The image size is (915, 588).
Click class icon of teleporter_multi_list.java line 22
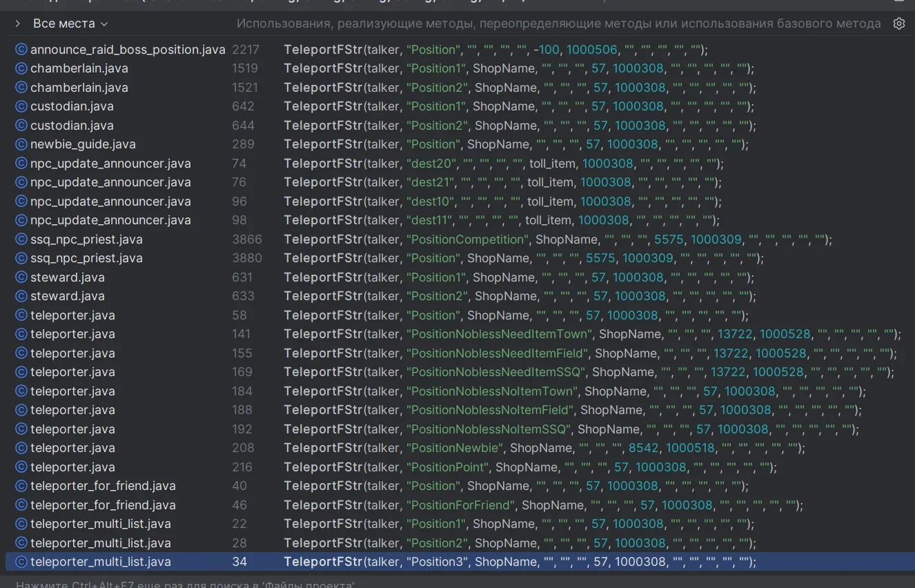coord(21,524)
